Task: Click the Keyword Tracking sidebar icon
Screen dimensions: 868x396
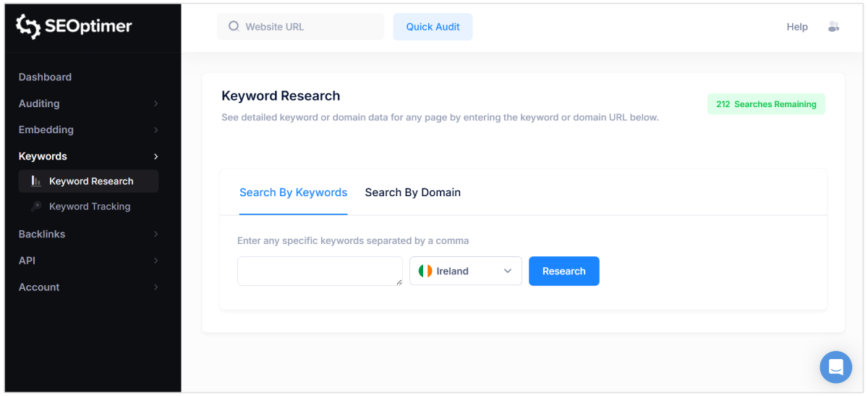Action: click(36, 206)
